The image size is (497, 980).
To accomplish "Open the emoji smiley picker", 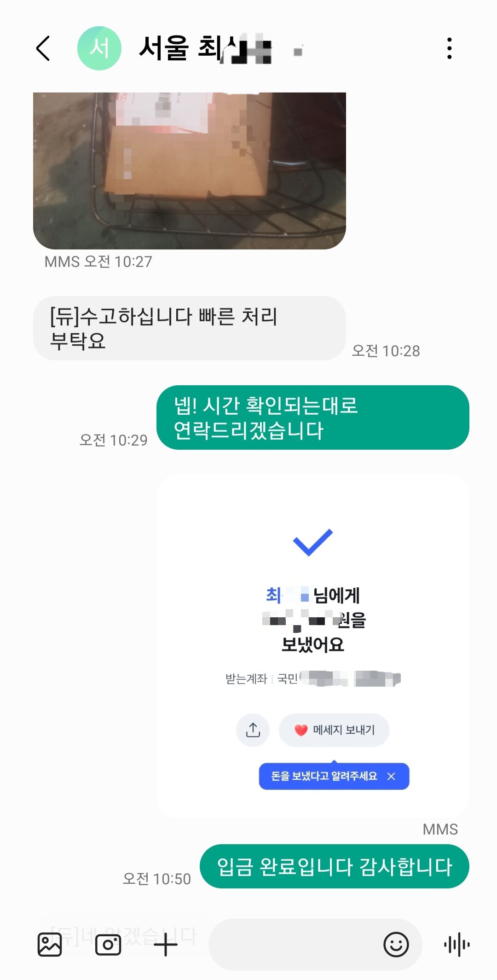I will pos(396,945).
